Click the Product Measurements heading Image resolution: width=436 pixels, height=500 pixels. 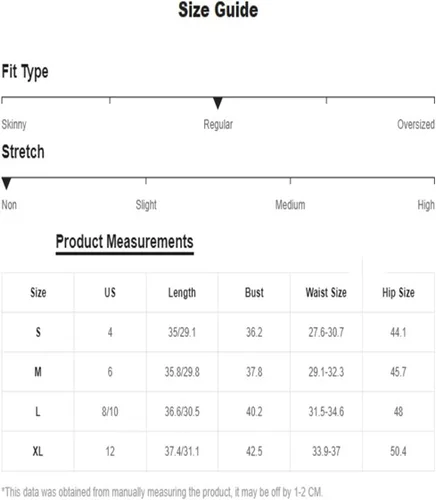point(125,241)
